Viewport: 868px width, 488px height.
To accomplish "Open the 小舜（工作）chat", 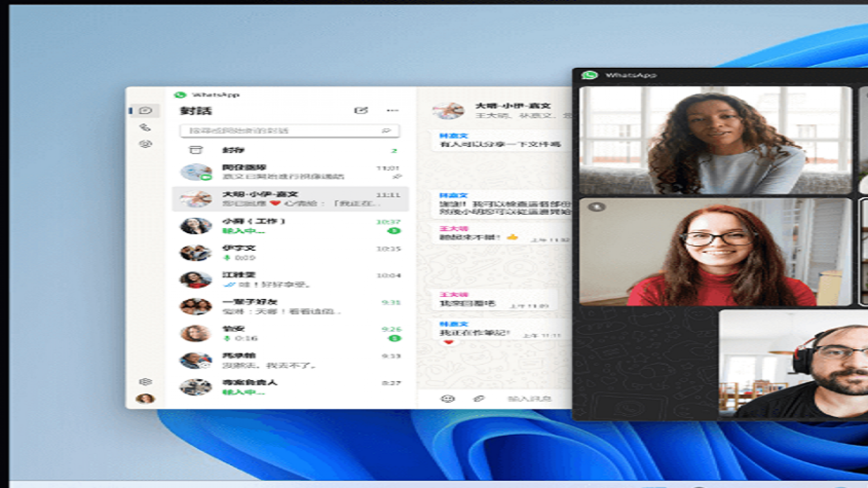I will pos(290,226).
